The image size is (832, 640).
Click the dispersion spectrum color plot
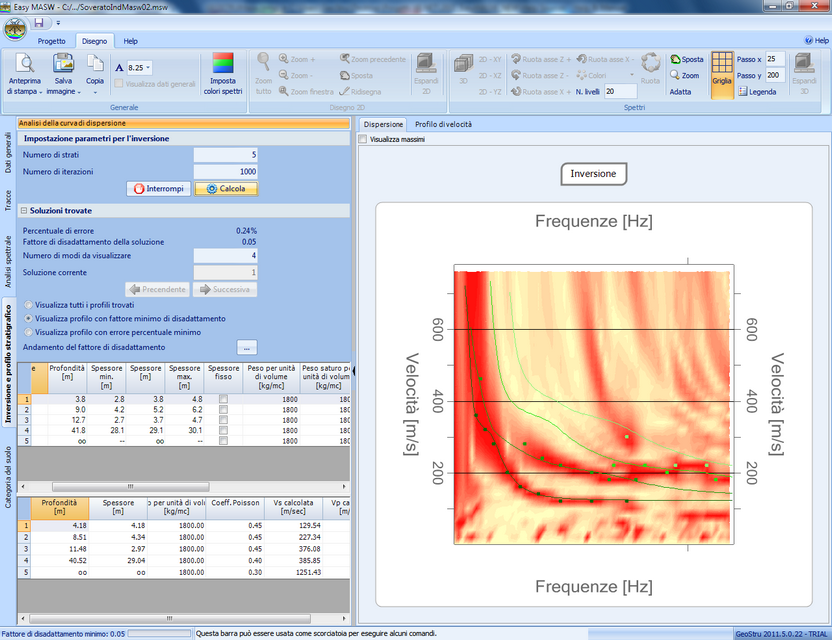[x=592, y=400]
